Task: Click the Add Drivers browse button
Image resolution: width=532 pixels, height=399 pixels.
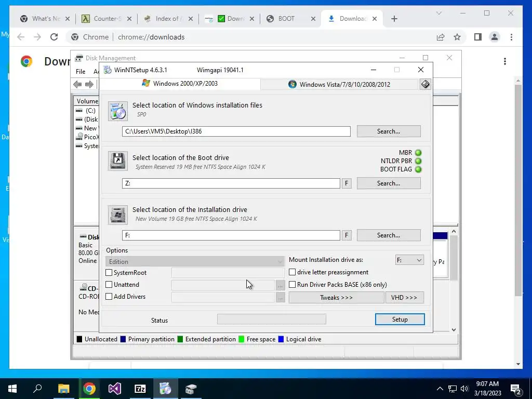Action: pyautogui.click(x=280, y=298)
